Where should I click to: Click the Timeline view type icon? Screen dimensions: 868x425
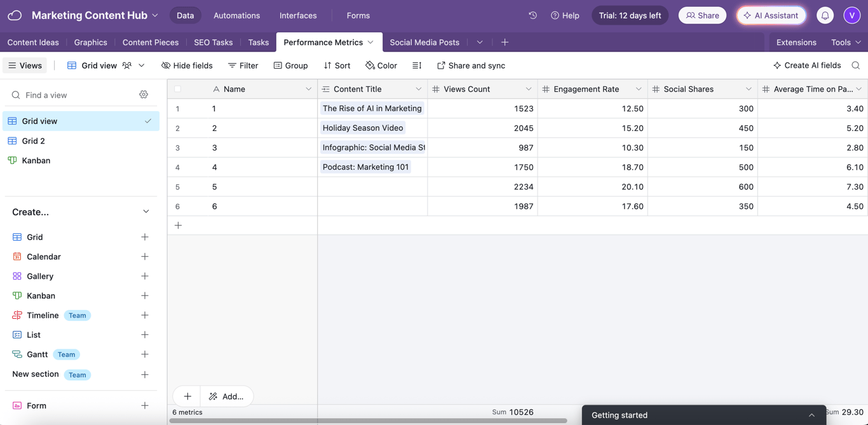click(x=17, y=315)
